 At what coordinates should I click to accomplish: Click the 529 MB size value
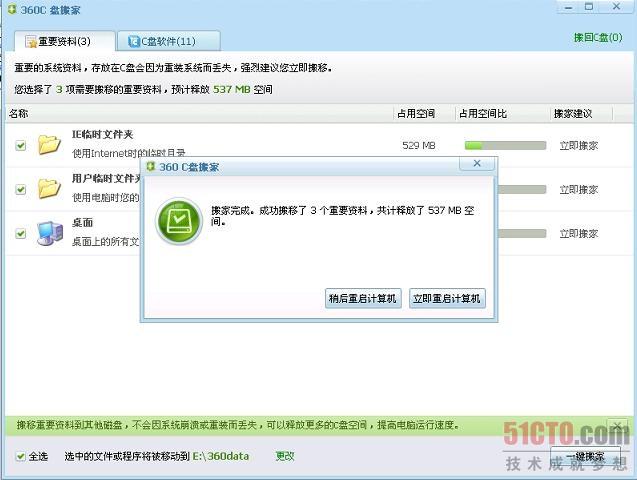418,145
